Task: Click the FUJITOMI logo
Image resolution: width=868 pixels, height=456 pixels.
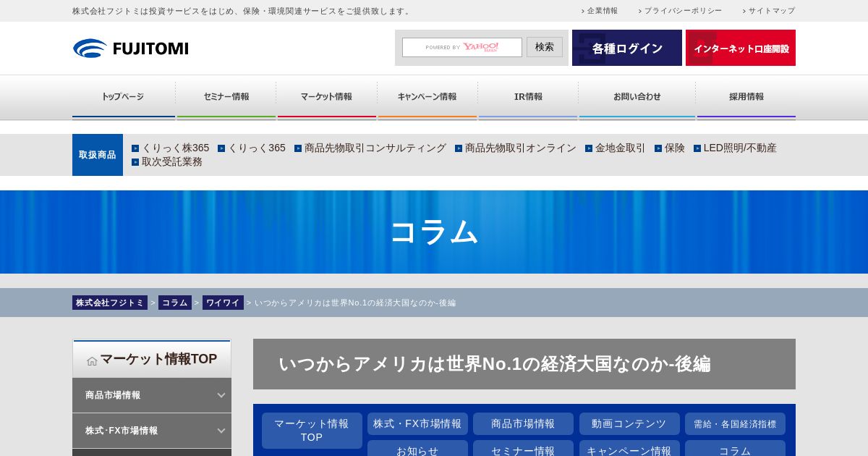Action: pyautogui.click(x=130, y=48)
